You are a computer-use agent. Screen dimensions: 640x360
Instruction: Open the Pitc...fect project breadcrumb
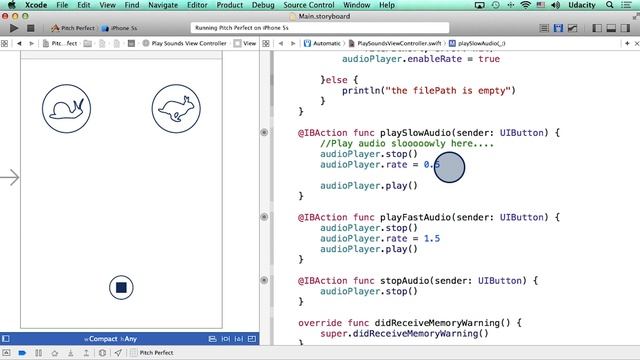coord(60,43)
